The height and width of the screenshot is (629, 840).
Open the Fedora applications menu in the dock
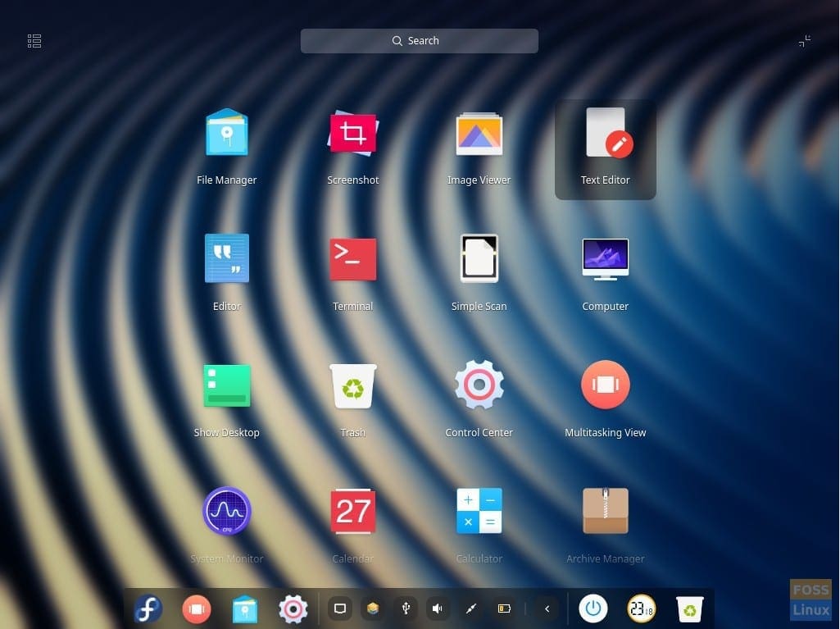148,608
